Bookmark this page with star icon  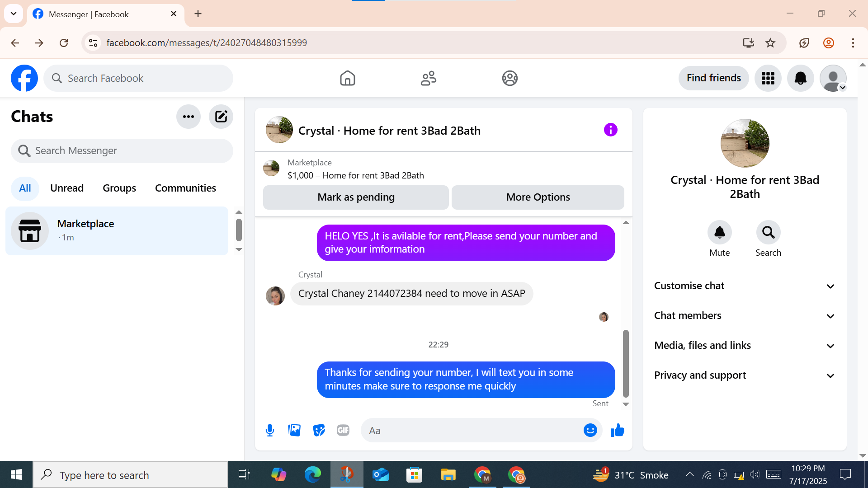[x=770, y=43]
